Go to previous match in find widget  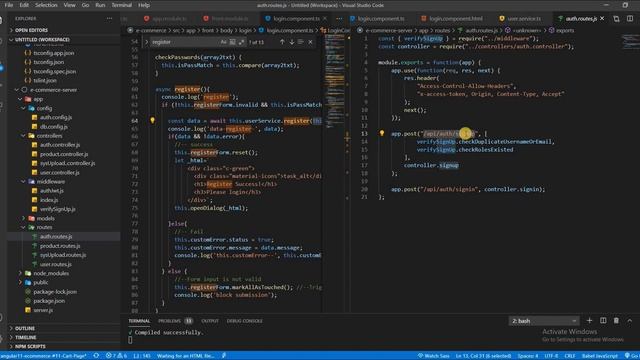point(282,42)
